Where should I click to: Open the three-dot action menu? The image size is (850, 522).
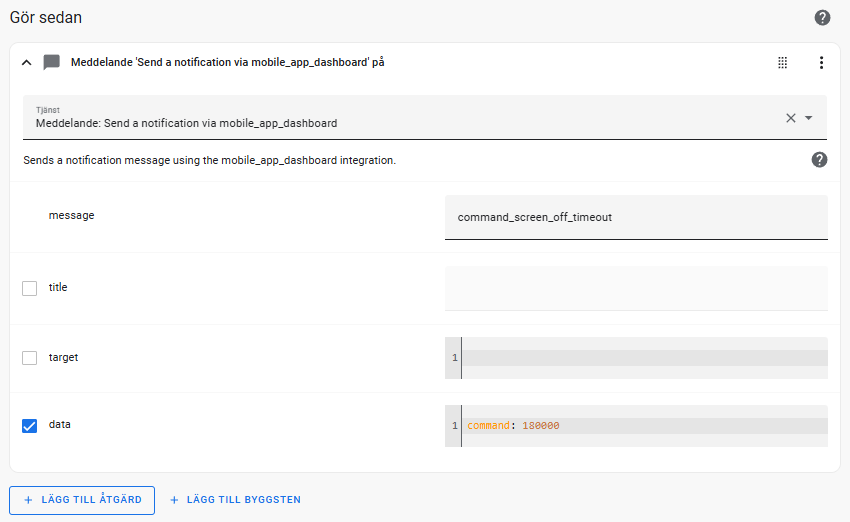pos(821,62)
